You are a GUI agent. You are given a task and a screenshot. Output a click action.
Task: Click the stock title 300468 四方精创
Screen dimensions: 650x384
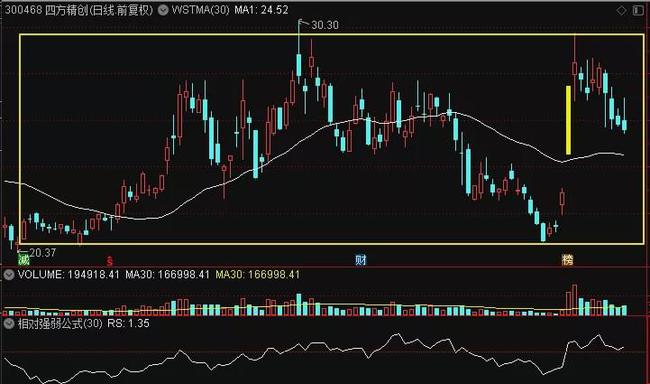click(79, 10)
